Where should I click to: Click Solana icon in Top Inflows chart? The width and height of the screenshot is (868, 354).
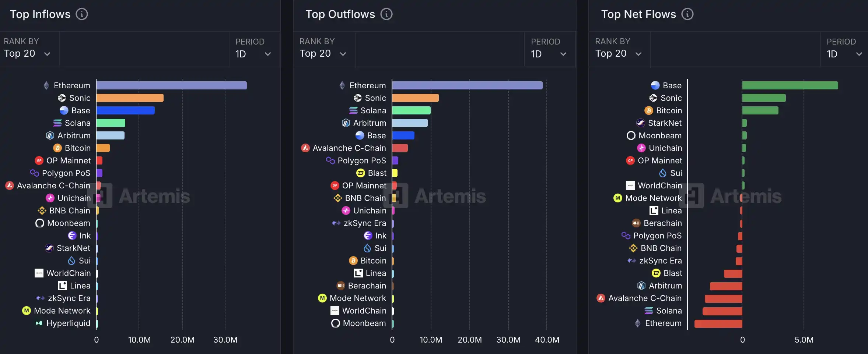pyautogui.click(x=57, y=123)
